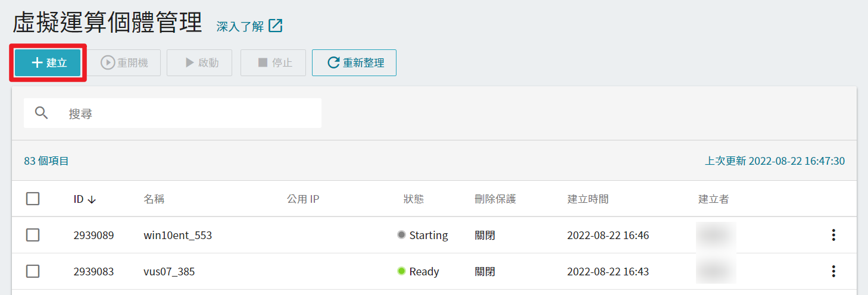Click the external link icon beside 深入了解
This screenshot has height=295, width=868.
coord(276,26)
